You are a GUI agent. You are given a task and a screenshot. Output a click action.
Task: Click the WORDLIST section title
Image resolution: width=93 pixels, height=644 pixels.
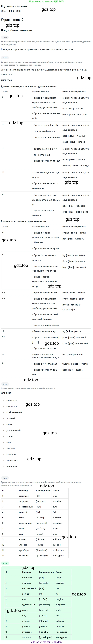point(6,393)
